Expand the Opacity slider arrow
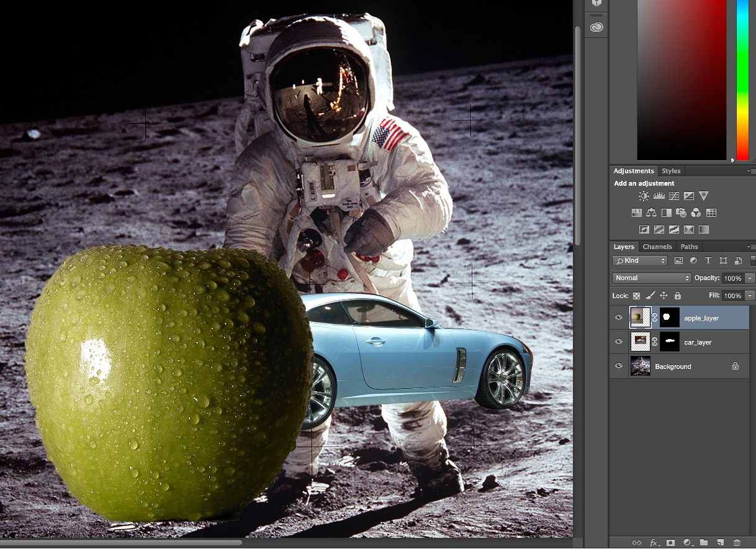The width and height of the screenshot is (756, 549). click(x=750, y=278)
